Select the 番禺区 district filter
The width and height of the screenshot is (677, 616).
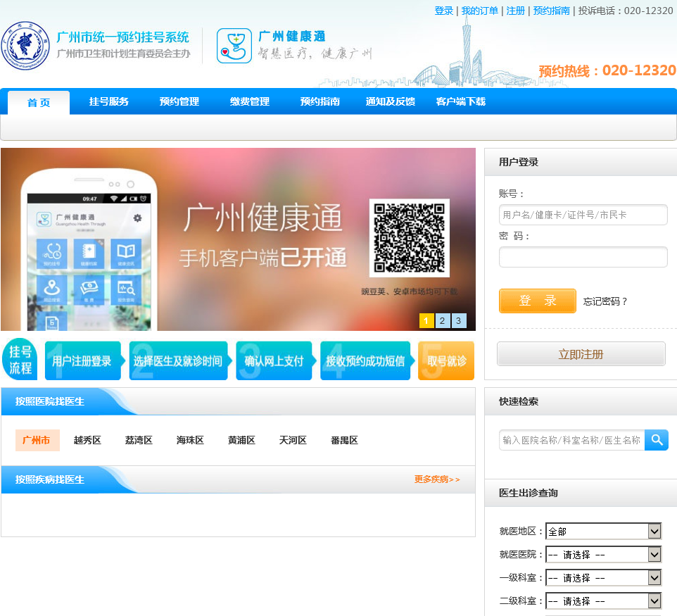click(x=344, y=440)
